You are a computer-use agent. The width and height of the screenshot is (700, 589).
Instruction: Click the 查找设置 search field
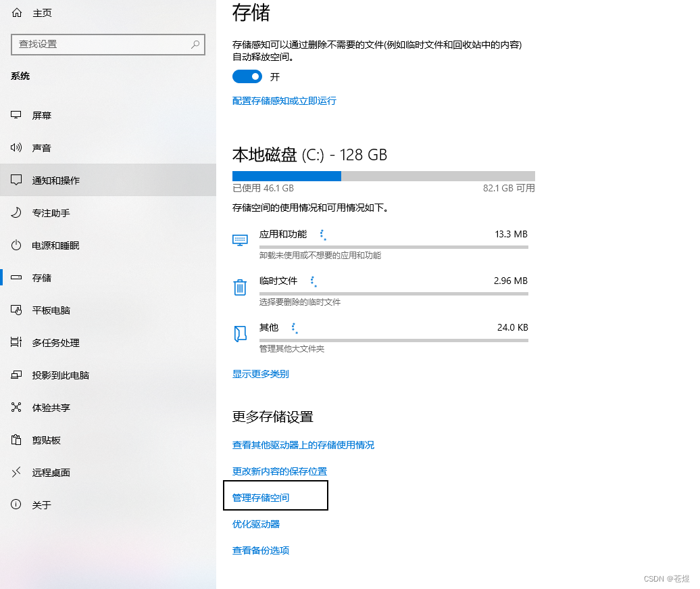pyautogui.click(x=108, y=44)
